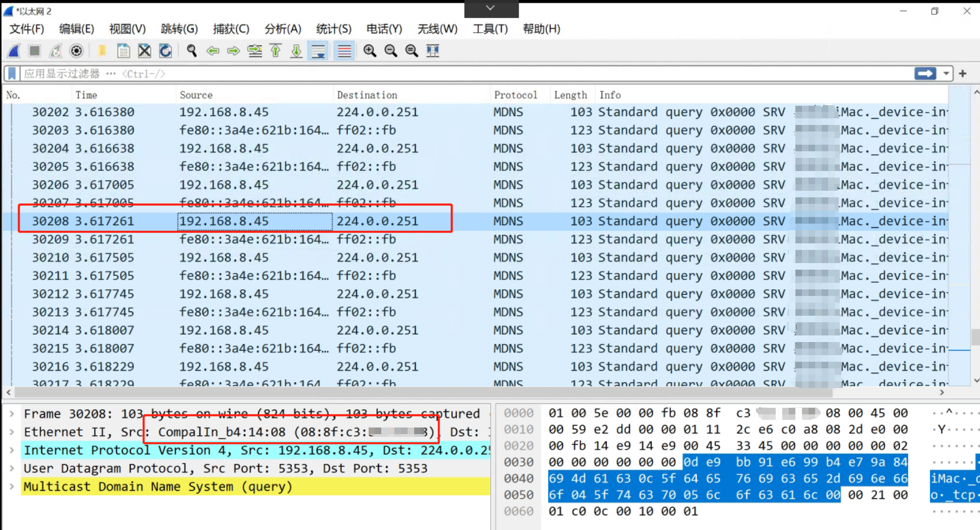Add a filter button with plus
The image size is (980, 530).
(x=963, y=73)
